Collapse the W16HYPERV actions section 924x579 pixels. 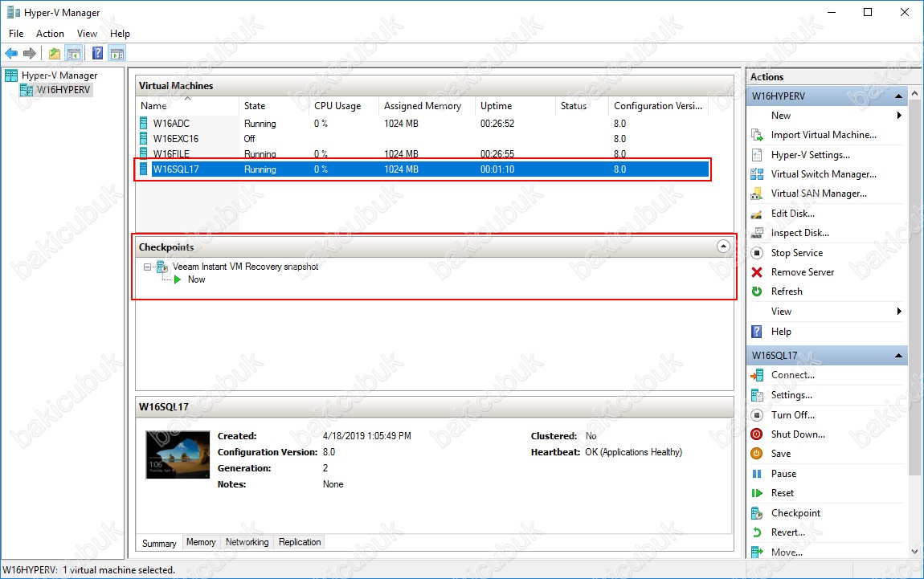(899, 96)
